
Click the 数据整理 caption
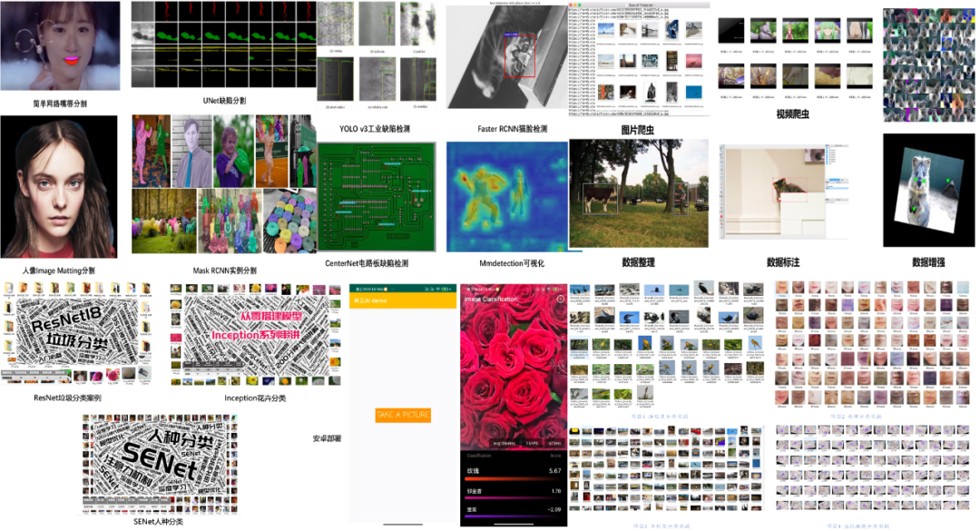coord(638,262)
